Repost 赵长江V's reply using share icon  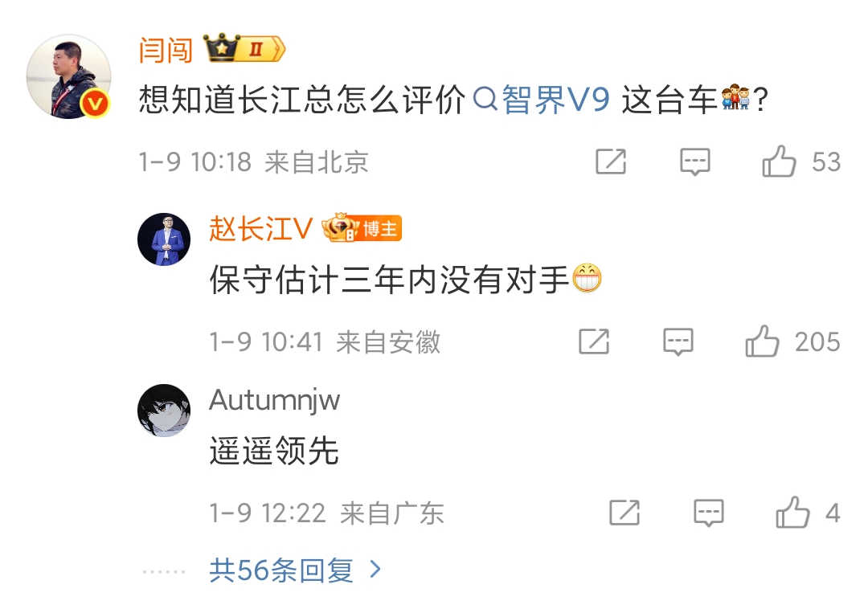tap(594, 341)
